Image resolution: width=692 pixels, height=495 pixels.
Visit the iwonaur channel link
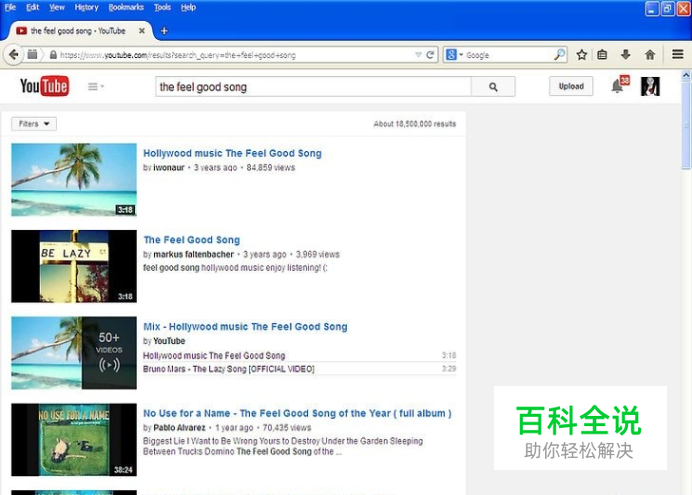point(169,168)
